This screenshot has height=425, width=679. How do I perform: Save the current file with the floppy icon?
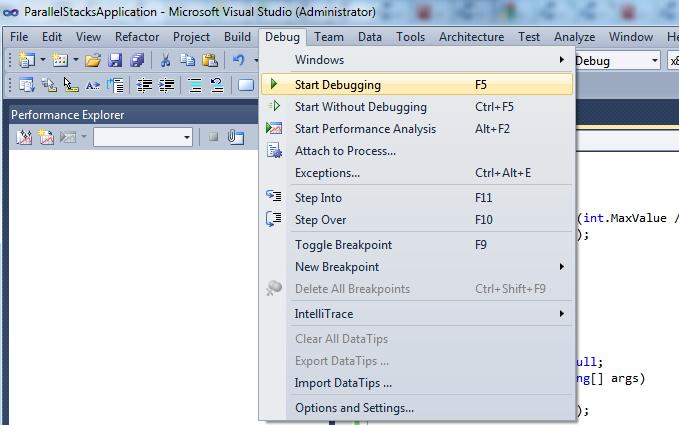pos(115,60)
